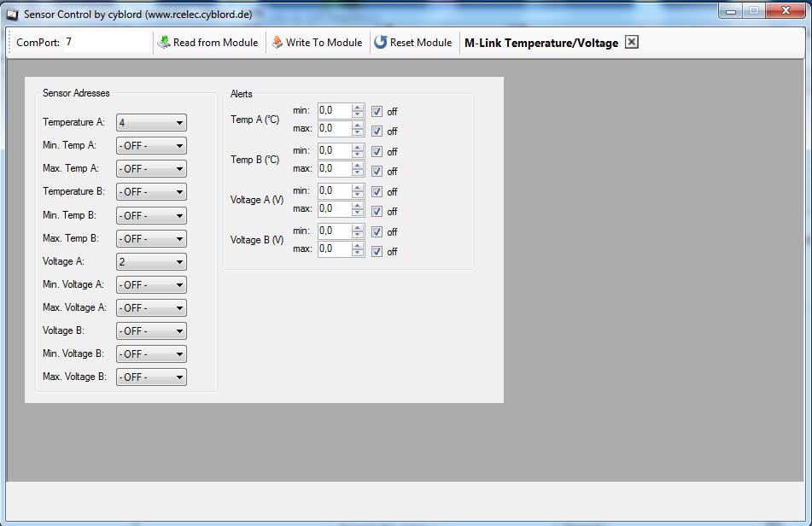Minimize the Sensor Control window
The width and height of the screenshot is (812, 526).
point(731,11)
